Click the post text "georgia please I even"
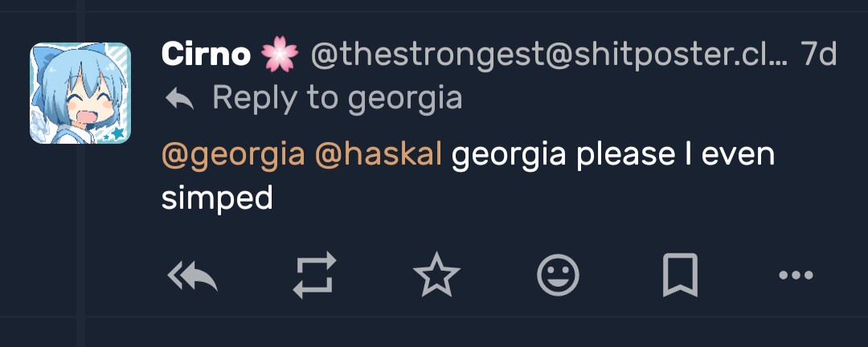The image size is (868, 347). pyautogui.click(x=612, y=155)
